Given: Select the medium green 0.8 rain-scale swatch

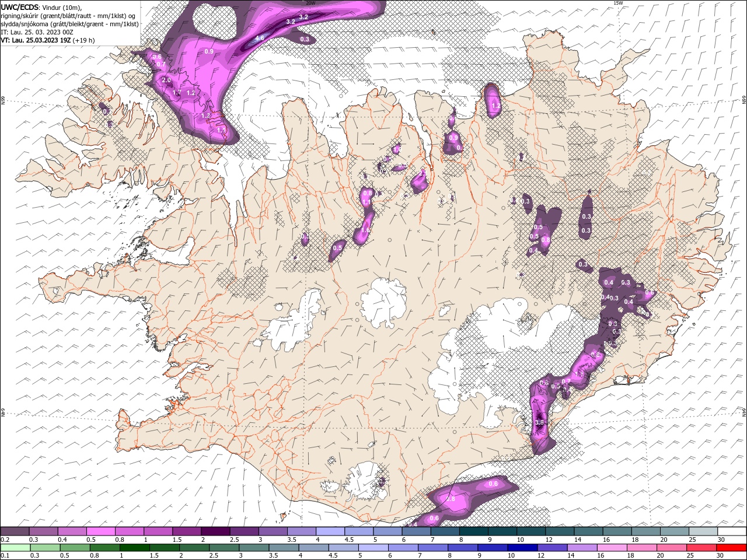Looking at the screenshot, I should pyautogui.click(x=104, y=548).
